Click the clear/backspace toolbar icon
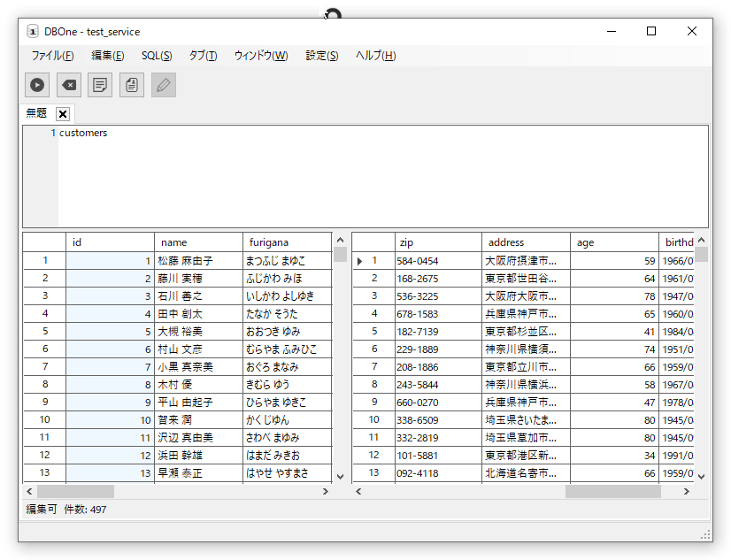The image size is (731, 560). [x=69, y=85]
